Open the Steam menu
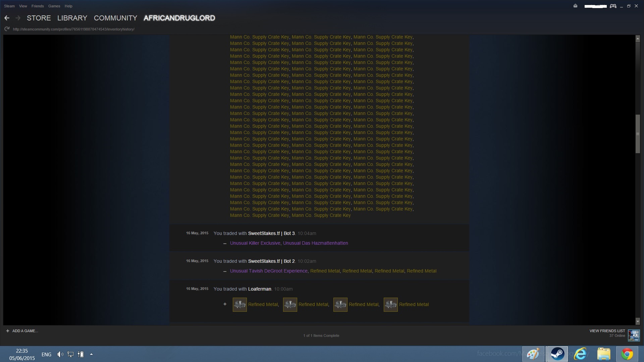The image size is (644, 362). point(9,6)
